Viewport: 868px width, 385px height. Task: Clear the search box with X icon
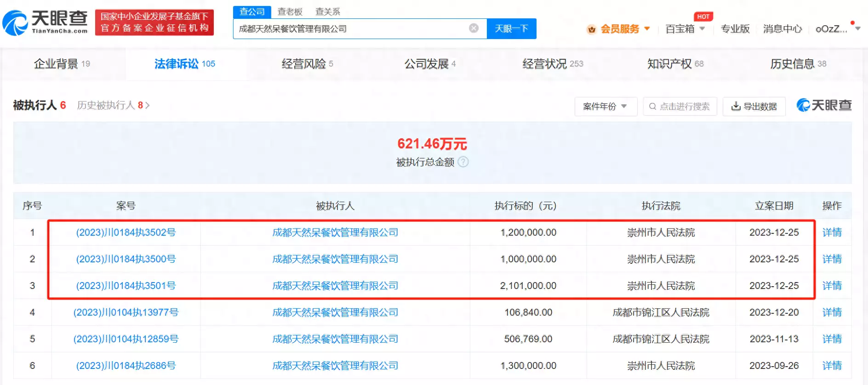[x=474, y=28]
